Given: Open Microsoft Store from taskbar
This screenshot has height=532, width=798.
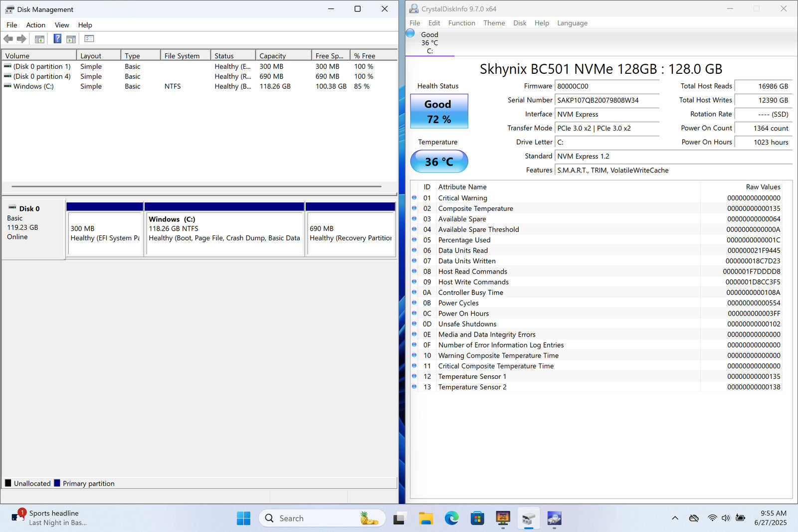Looking at the screenshot, I should pyautogui.click(x=477, y=519).
